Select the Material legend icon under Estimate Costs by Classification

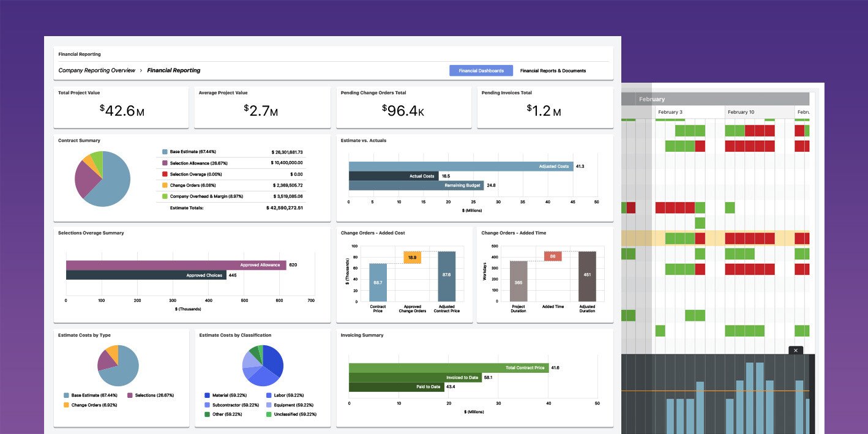tap(207, 395)
